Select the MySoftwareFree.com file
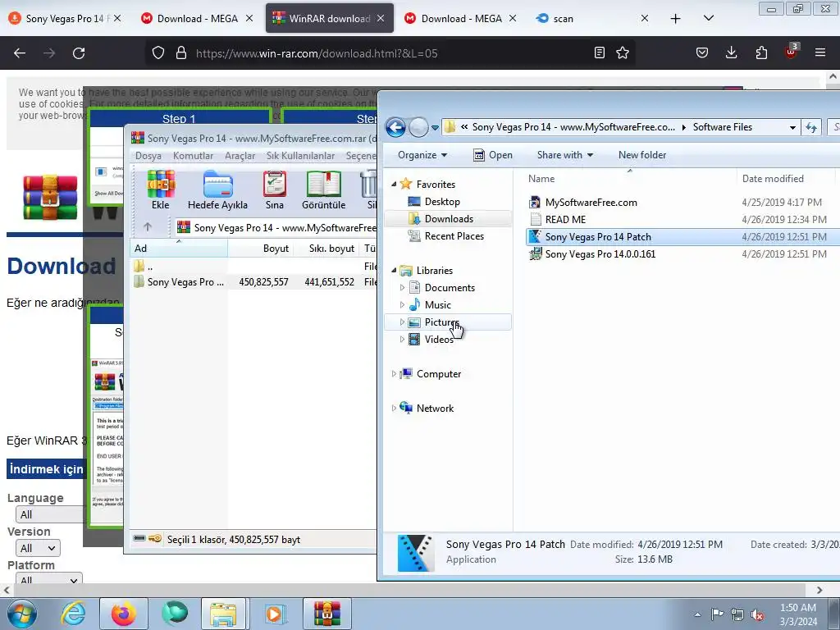The width and height of the screenshot is (840, 630). click(x=591, y=203)
